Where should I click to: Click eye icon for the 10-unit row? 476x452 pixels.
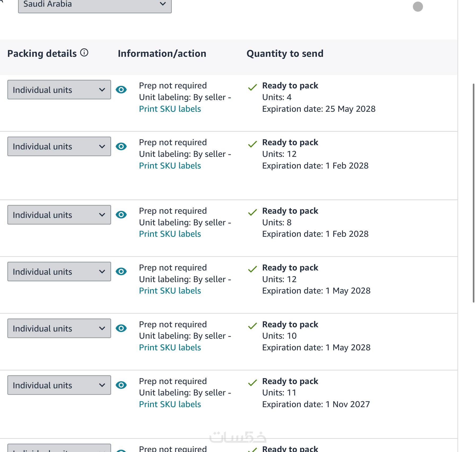[x=121, y=328]
